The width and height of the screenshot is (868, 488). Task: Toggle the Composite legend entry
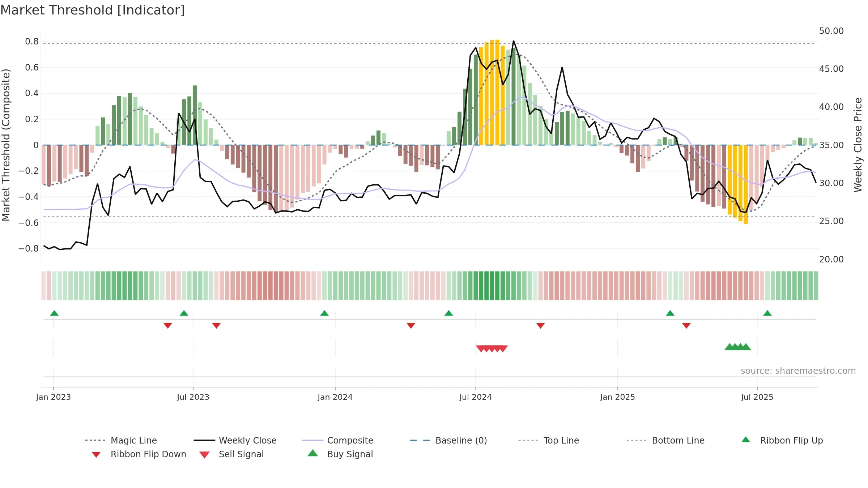pos(338,440)
